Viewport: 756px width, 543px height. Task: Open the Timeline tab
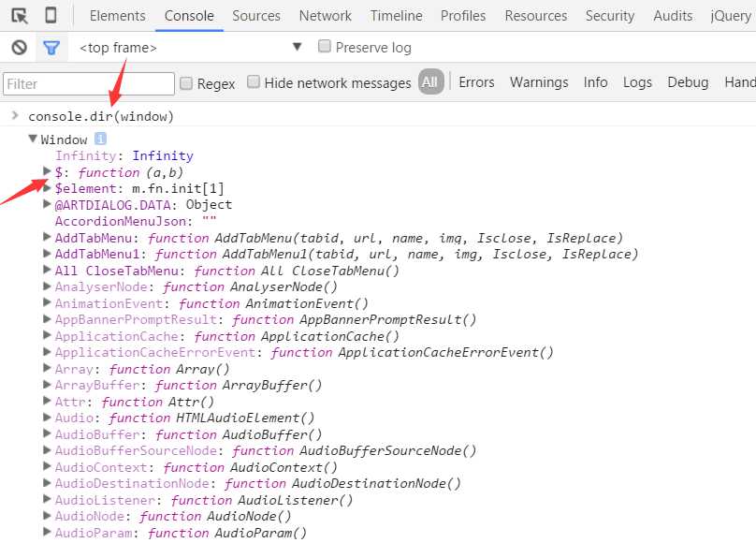[397, 15]
